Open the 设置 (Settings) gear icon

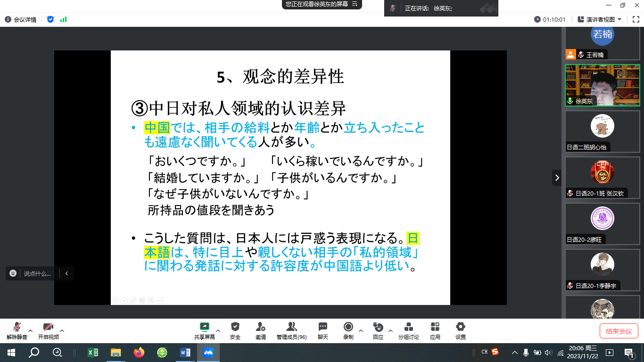pos(461,327)
